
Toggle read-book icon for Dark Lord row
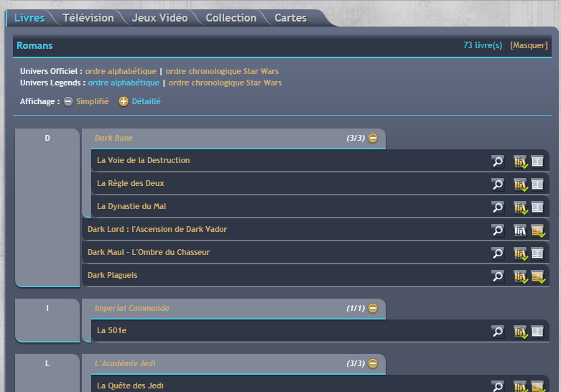538,230
